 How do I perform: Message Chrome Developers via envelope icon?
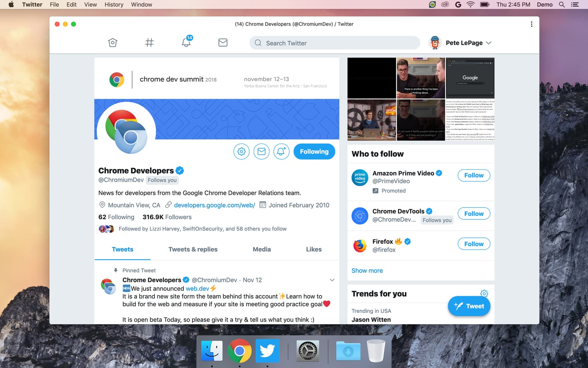coord(261,151)
